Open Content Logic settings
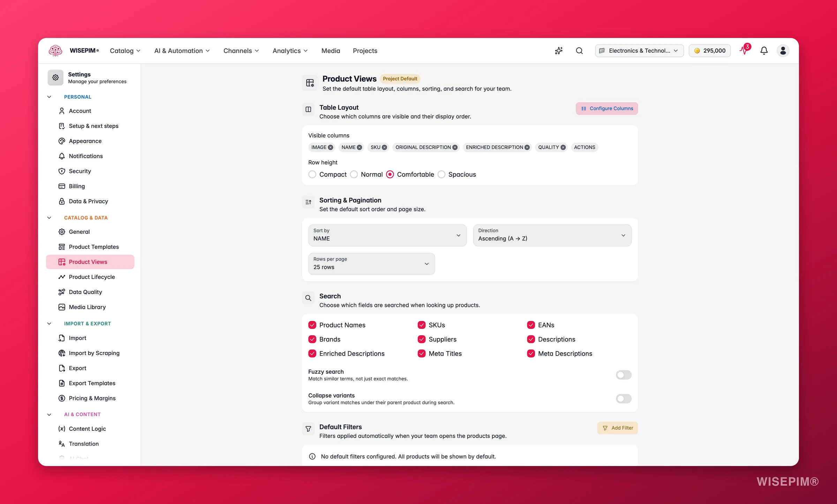Viewport: 837px width, 504px height. pos(90,429)
